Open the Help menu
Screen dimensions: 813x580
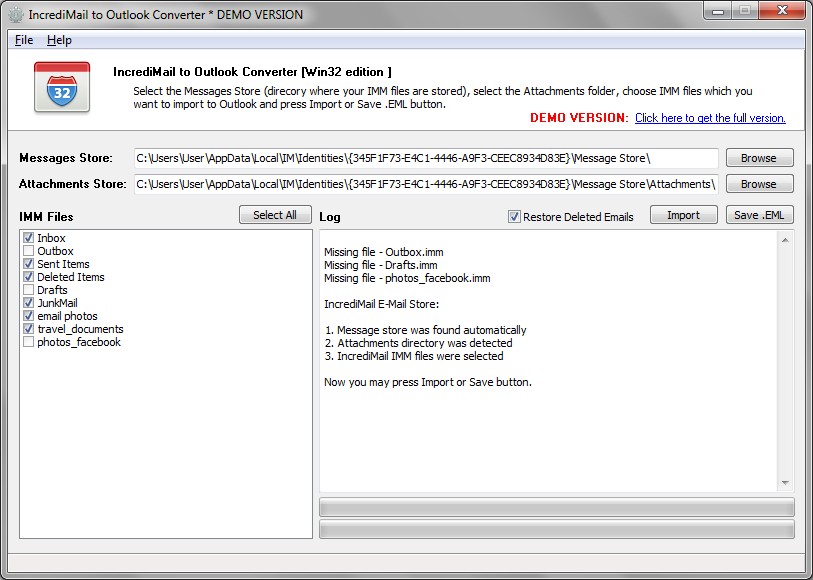(59, 40)
